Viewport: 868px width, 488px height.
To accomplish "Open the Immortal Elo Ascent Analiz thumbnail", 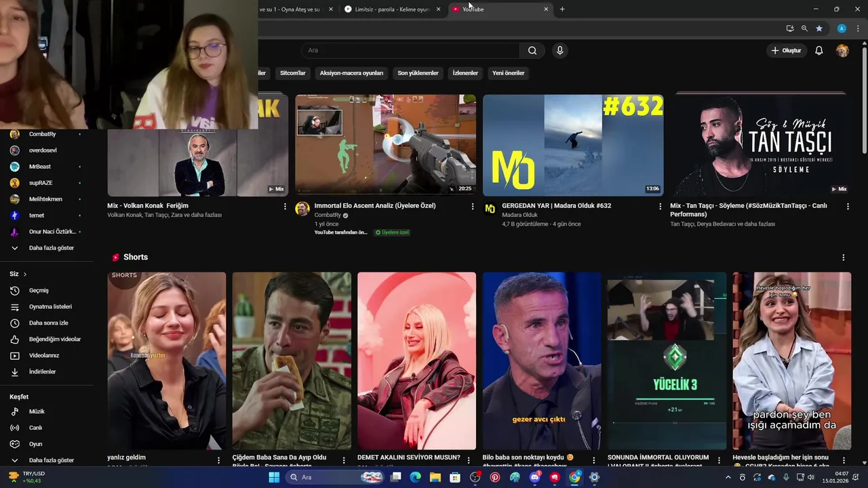I will [x=385, y=144].
